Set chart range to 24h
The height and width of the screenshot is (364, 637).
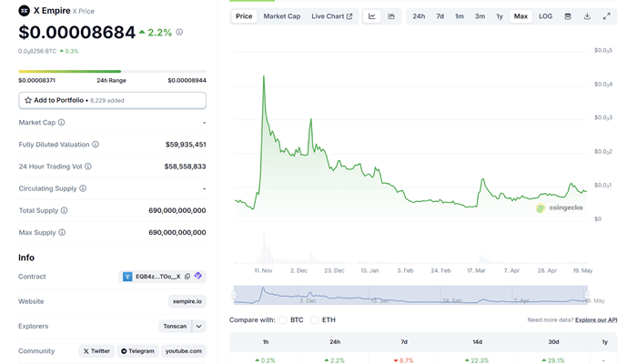(419, 16)
